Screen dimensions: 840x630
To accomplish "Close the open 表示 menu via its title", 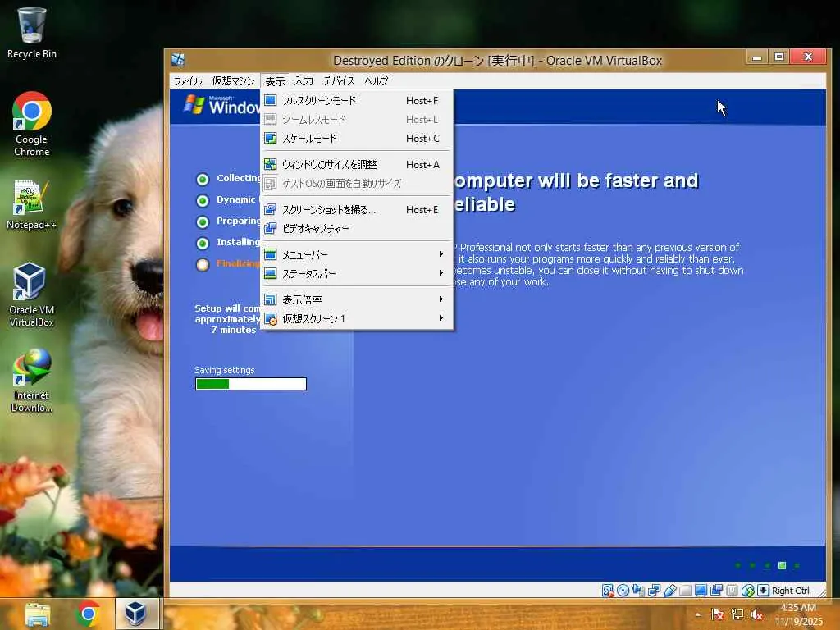I will click(275, 81).
